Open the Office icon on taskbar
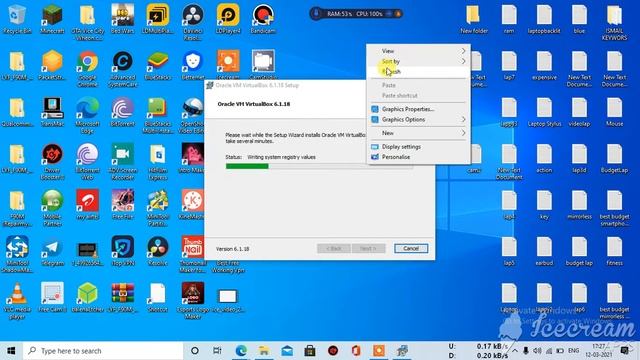The width and height of the screenshot is (640, 360). point(356,351)
